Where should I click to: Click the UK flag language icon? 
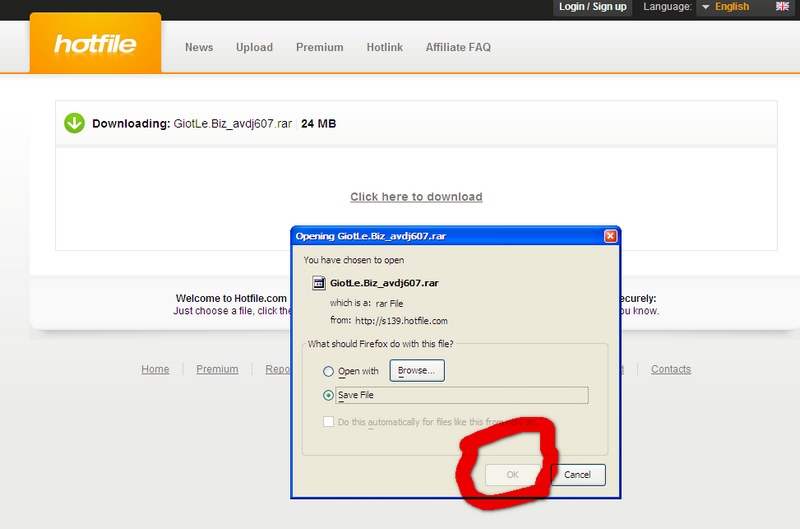coord(782,7)
